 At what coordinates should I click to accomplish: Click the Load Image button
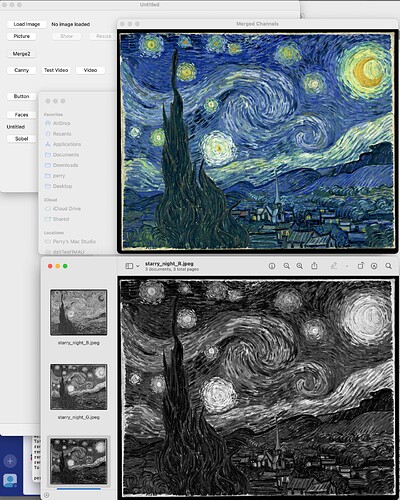pyautogui.click(x=27, y=24)
